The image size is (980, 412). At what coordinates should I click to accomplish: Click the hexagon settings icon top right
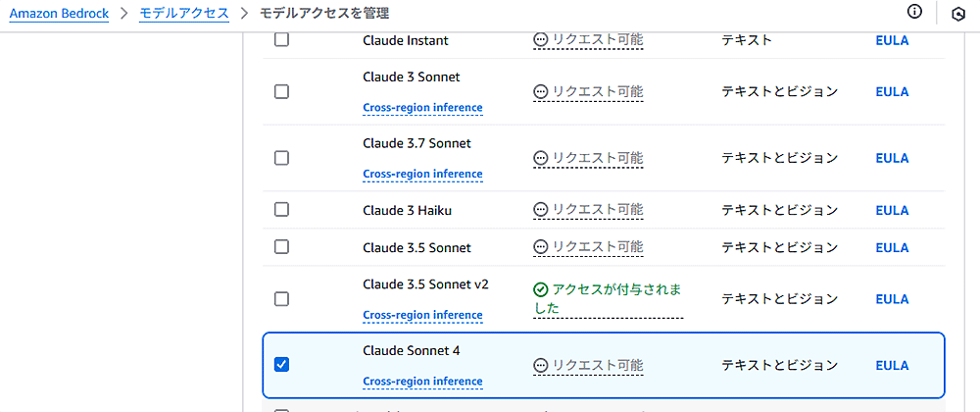[x=957, y=13]
